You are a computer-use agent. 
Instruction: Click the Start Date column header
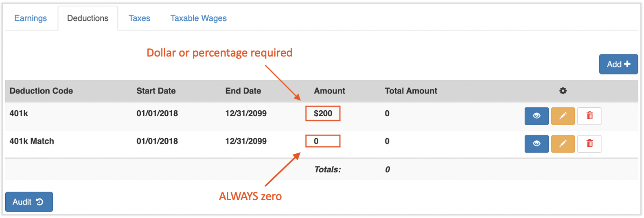[x=156, y=91]
